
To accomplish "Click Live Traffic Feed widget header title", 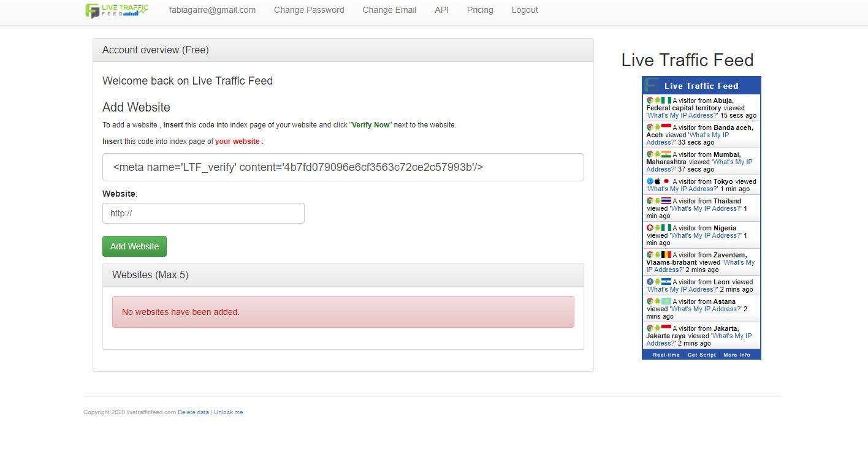I will 701,86.
